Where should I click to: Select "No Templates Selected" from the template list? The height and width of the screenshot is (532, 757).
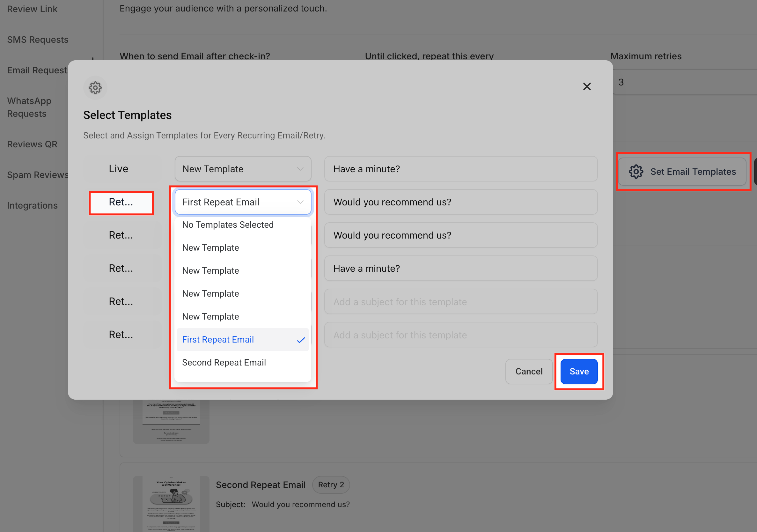[x=228, y=225]
